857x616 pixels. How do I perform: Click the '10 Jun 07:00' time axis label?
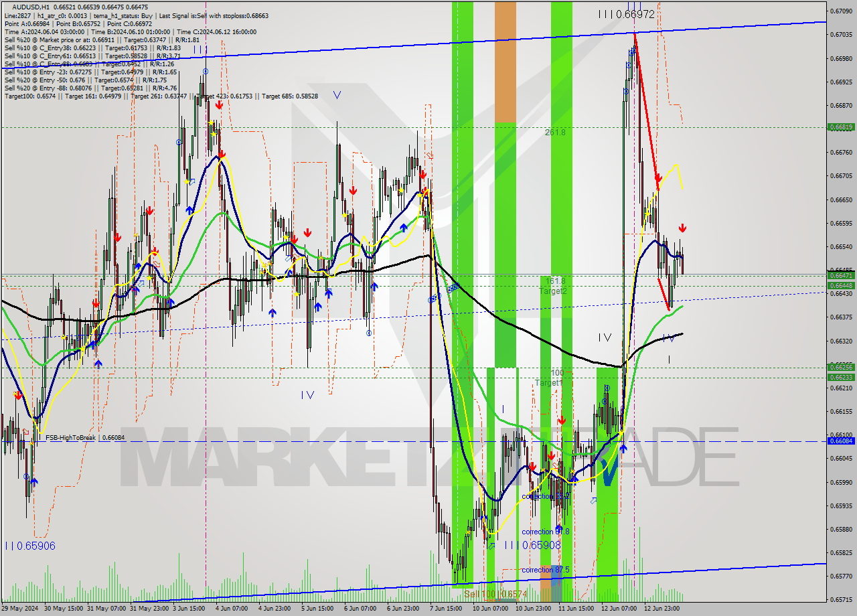(492, 609)
